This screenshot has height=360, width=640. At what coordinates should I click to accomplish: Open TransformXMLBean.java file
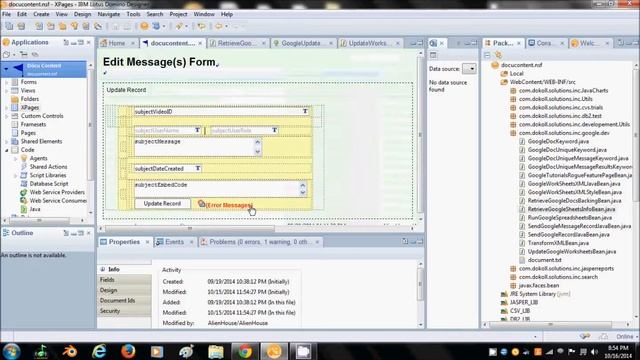(558, 243)
